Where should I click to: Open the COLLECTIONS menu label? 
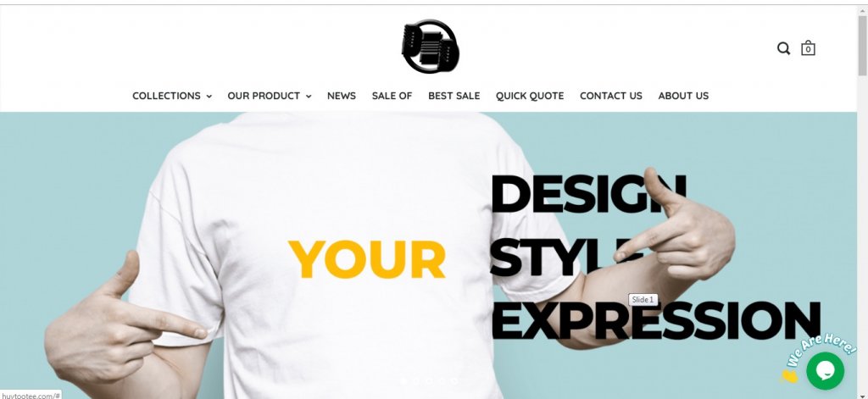pos(166,96)
